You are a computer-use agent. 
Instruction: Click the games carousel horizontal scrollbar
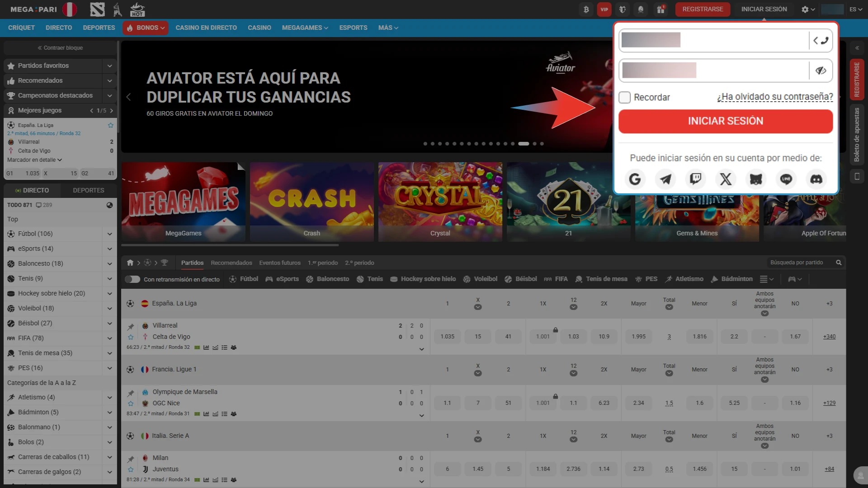click(x=230, y=245)
